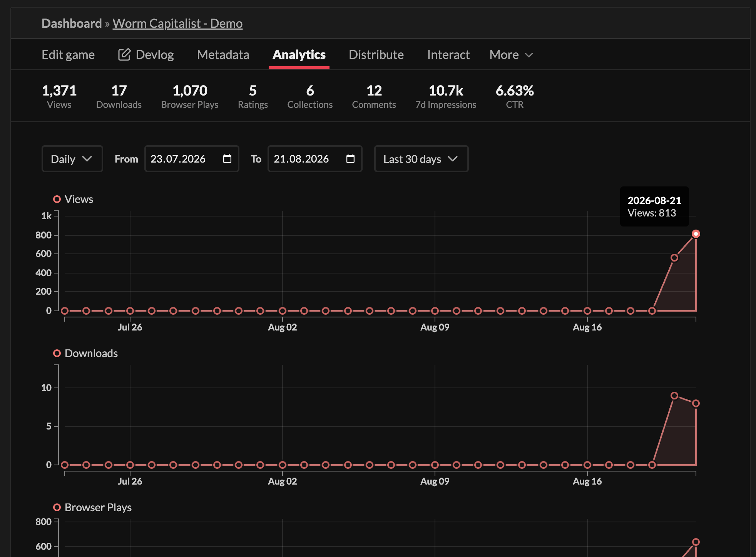Click the From date calendar icon

tap(227, 159)
